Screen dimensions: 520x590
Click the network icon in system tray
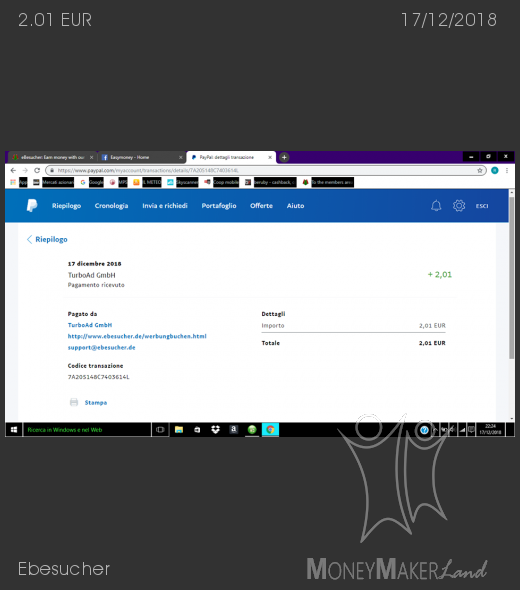coord(462,430)
